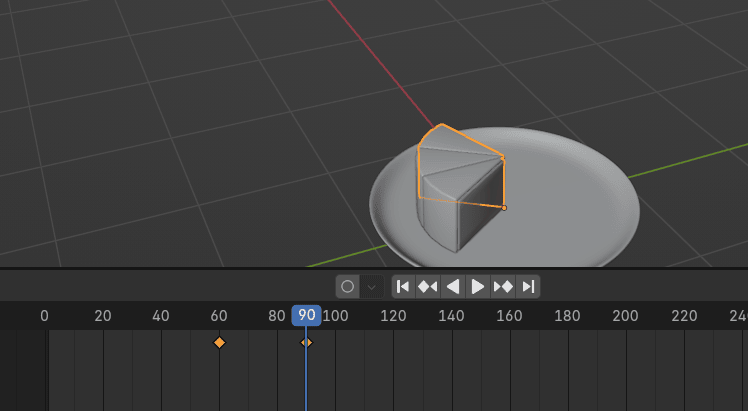Jump to the previous keyframe

coord(428,287)
